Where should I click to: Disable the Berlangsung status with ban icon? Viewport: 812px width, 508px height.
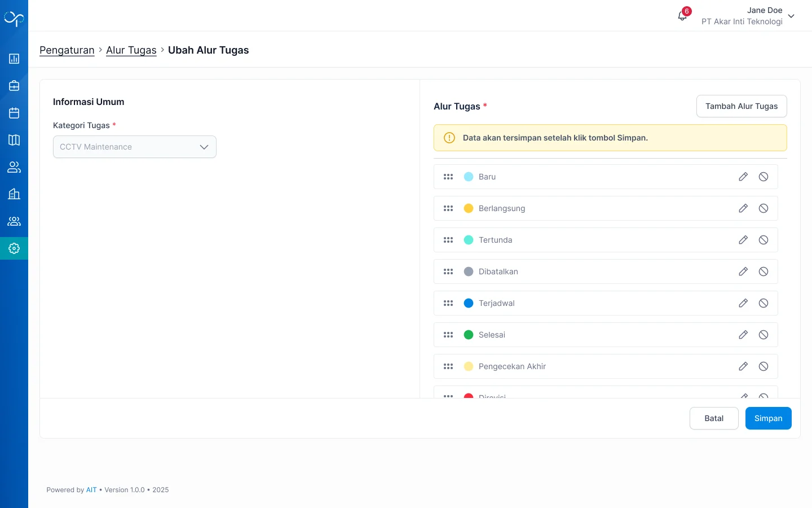tap(764, 208)
